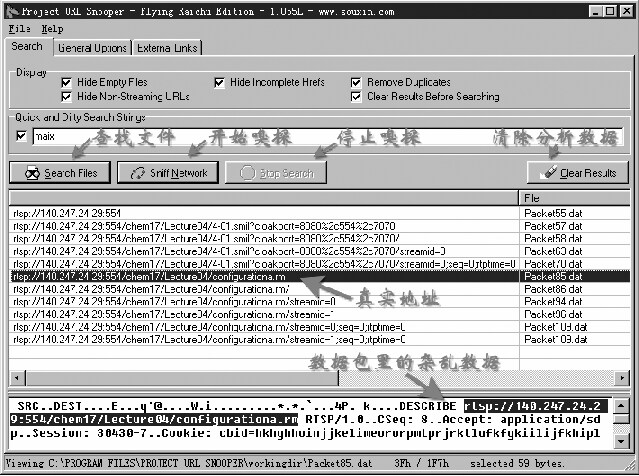Switch to the Search tab
The width and height of the screenshot is (639, 476).
[27, 46]
